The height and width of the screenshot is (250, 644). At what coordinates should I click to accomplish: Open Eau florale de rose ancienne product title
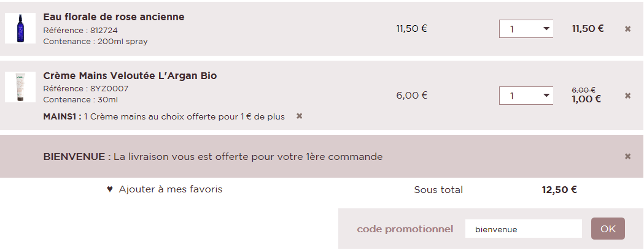[114, 17]
